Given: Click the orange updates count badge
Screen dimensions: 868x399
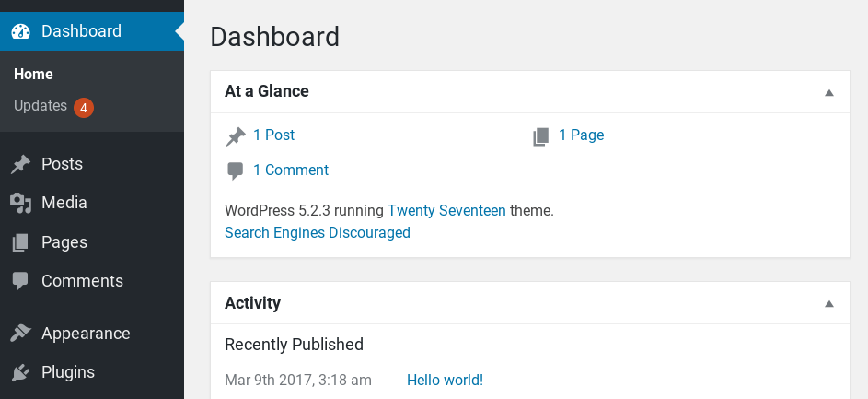Looking at the screenshot, I should pyautogui.click(x=84, y=107).
